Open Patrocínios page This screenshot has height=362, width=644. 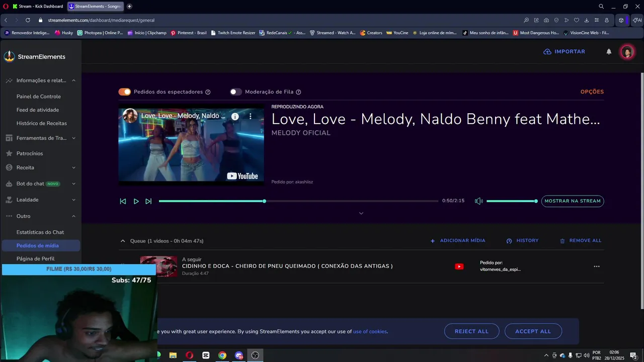pos(30,153)
